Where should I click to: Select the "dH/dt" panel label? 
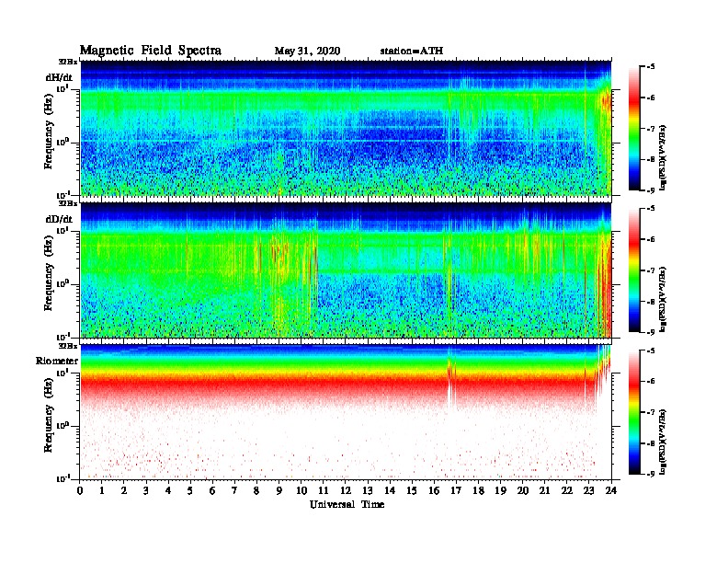(59, 77)
